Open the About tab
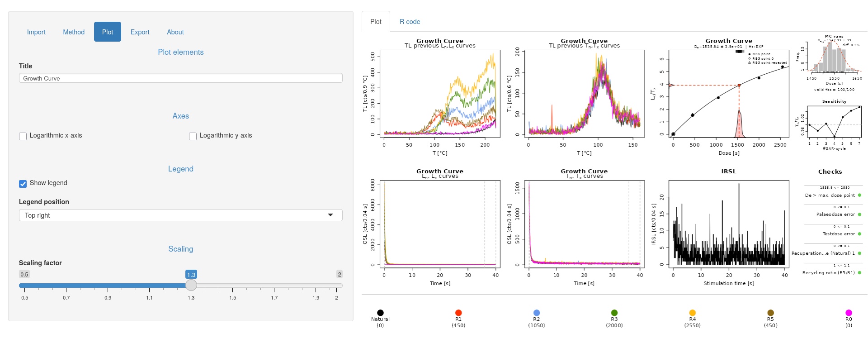 pos(175,32)
